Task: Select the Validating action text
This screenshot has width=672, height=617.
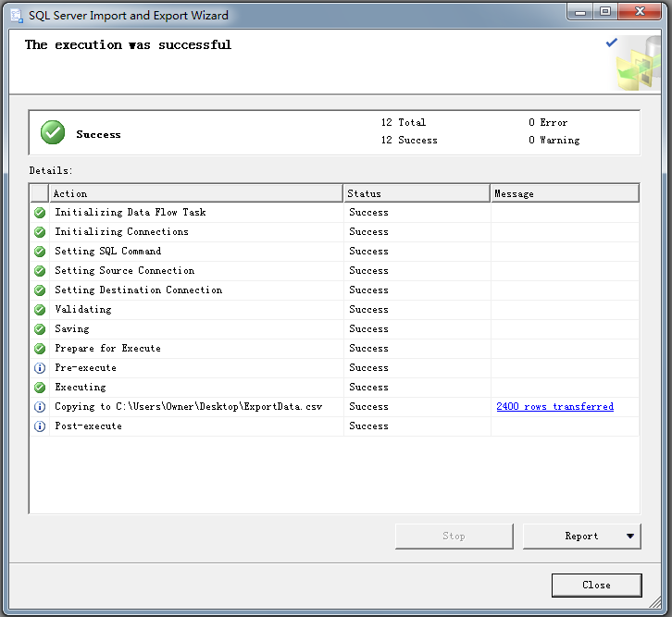Action: click(x=83, y=310)
